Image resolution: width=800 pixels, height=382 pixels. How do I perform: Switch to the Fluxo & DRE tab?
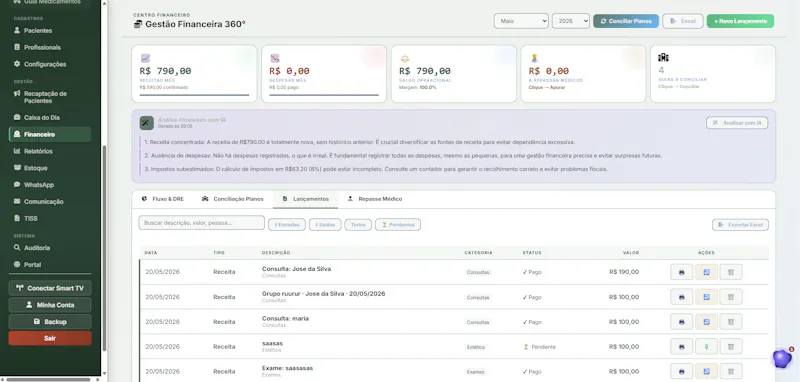click(163, 199)
